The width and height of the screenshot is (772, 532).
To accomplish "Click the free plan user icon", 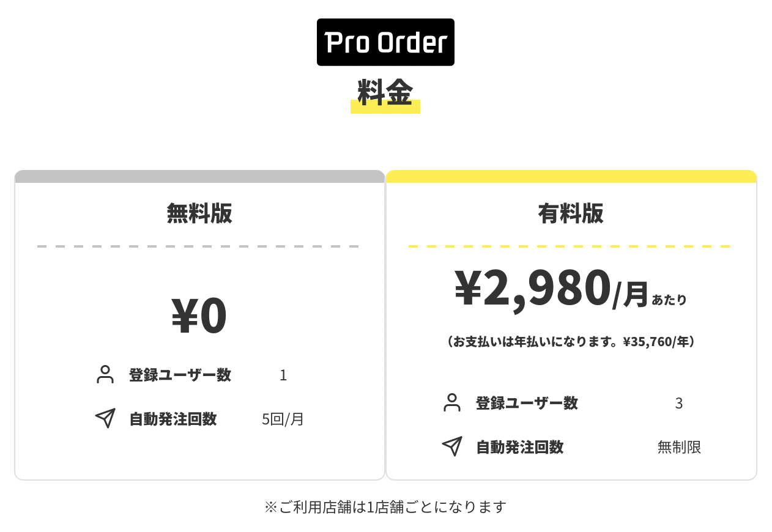I will click(105, 374).
